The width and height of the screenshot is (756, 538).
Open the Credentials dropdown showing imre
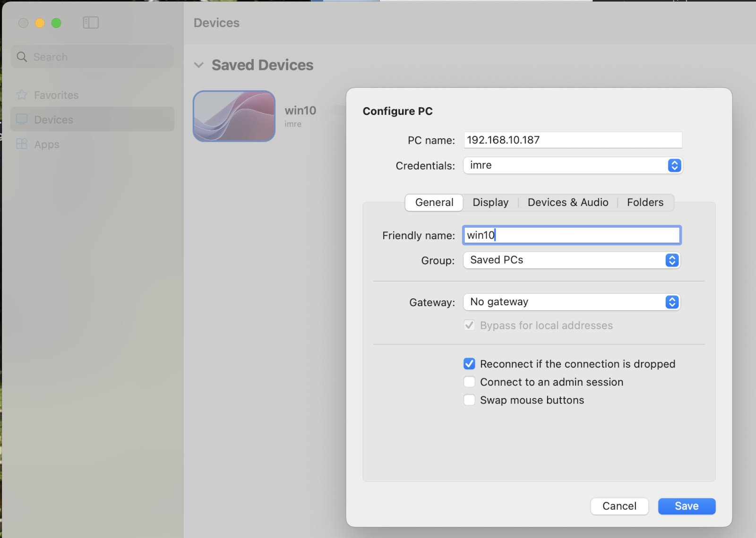click(572, 165)
